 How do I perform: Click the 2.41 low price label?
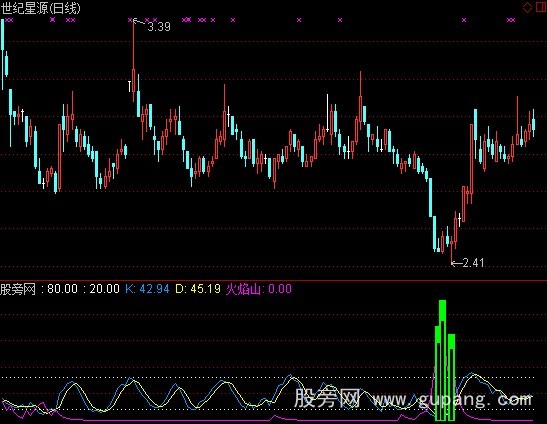coord(473,262)
